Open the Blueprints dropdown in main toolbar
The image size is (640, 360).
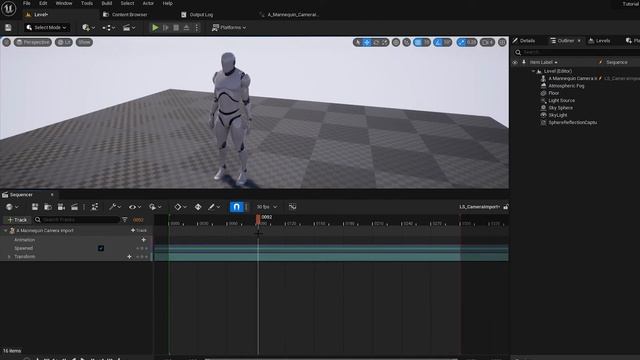(108, 28)
